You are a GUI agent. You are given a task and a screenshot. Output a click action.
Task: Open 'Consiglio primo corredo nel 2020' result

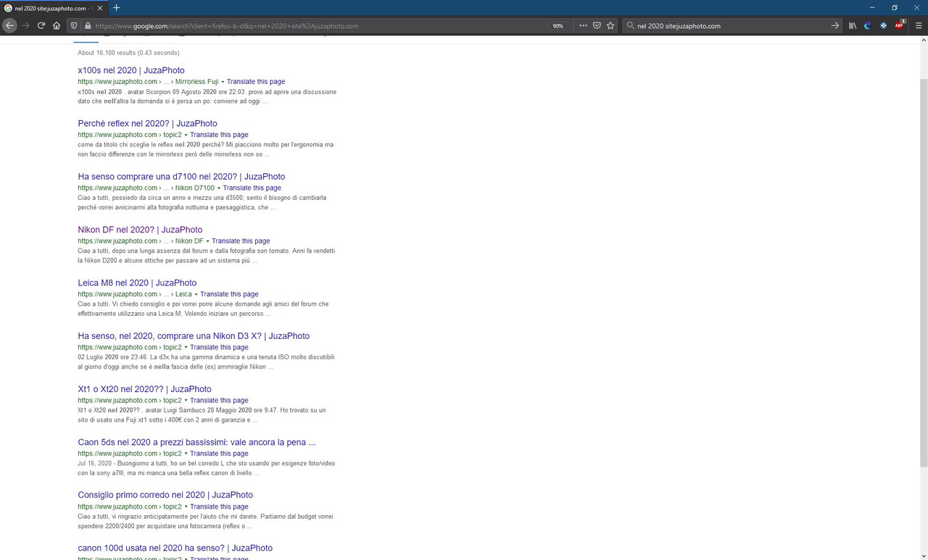pos(165,495)
